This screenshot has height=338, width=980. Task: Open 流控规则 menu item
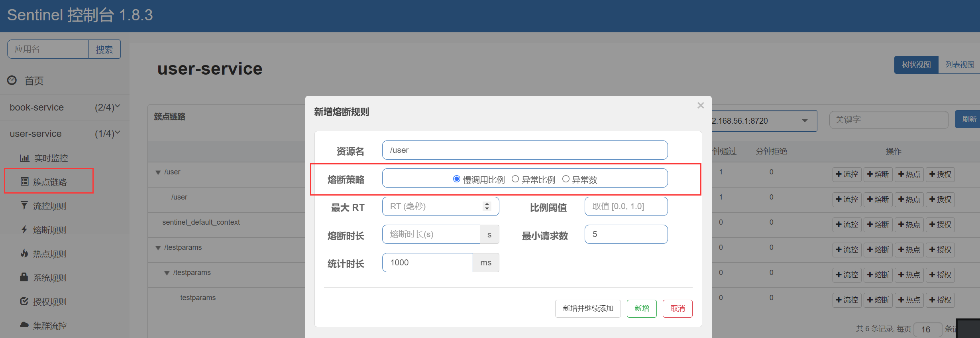coord(50,206)
